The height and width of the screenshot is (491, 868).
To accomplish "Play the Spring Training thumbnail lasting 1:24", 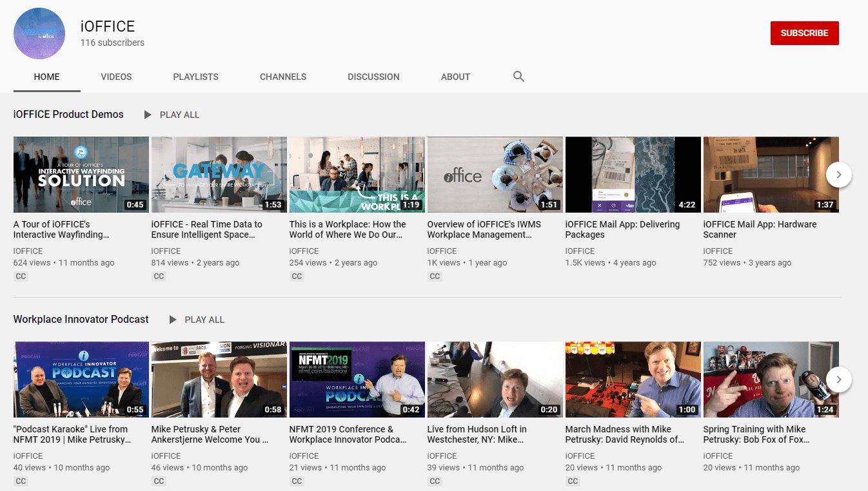I will tap(771, 380).
